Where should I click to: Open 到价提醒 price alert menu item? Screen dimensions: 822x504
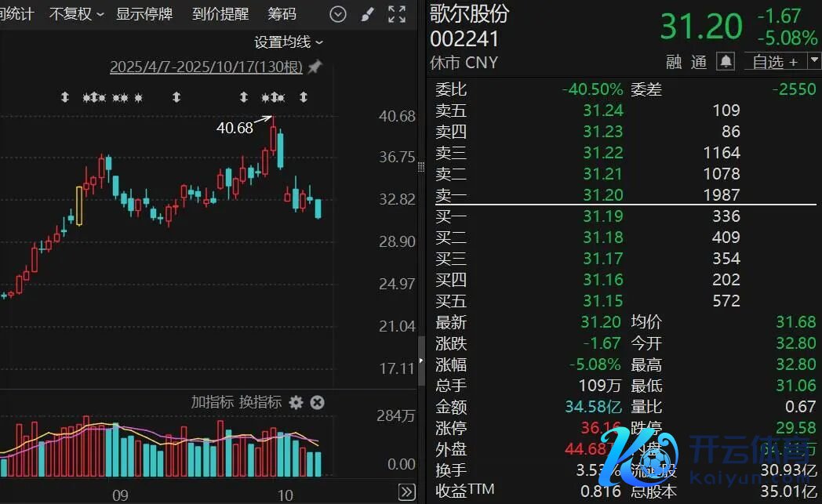(220, 14)
